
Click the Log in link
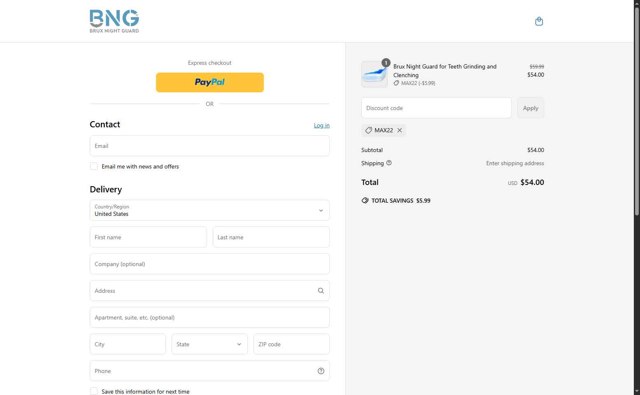click(322, 125)
